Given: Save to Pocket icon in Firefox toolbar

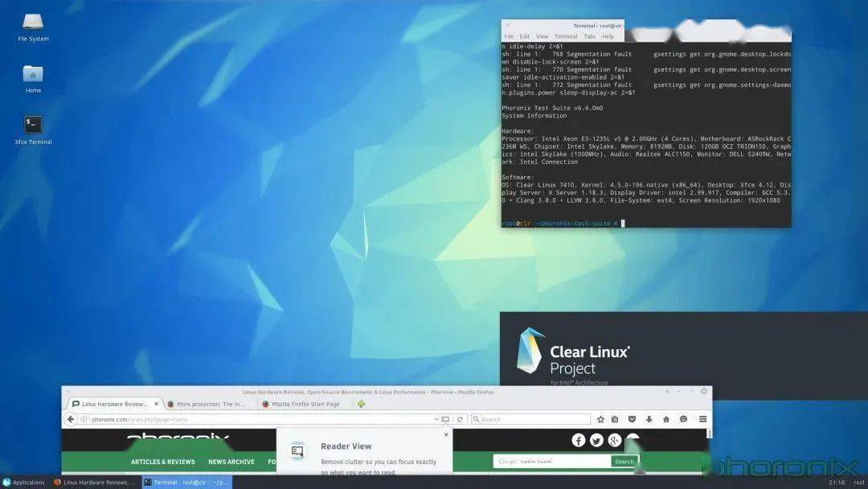Looking at the screenshot, I should tap(632, 419).
